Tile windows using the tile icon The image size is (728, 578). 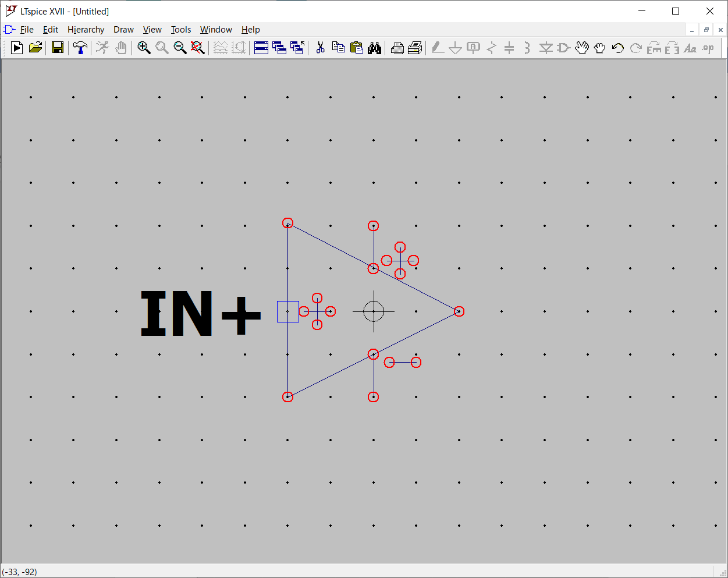[261, 48]
